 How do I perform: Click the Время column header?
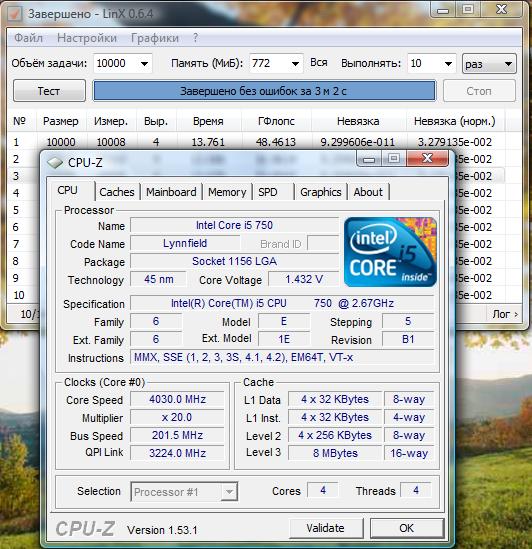pyautogui.click(x=208, y=121)
